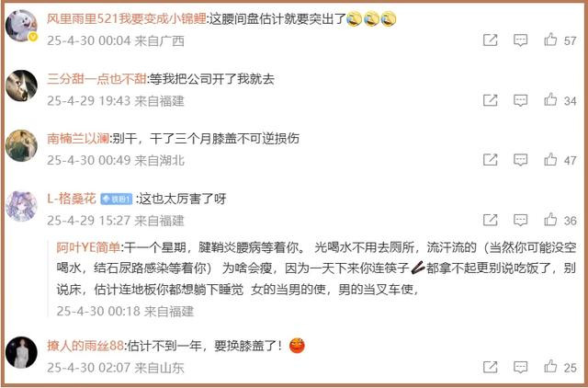Open profile of 风里雨里521我要变成小锦鲤
This screenshot has width=588, height=388.
127,18
